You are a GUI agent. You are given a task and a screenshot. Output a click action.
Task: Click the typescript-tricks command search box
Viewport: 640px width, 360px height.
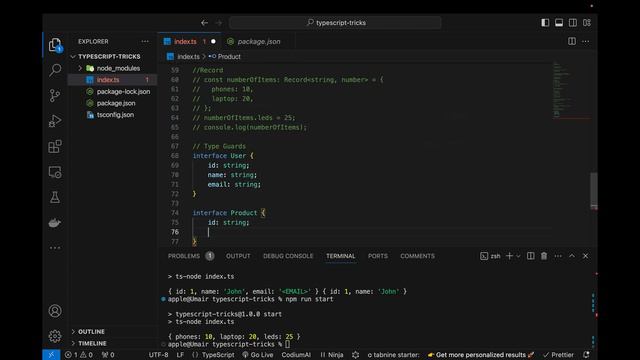point(336,23)
